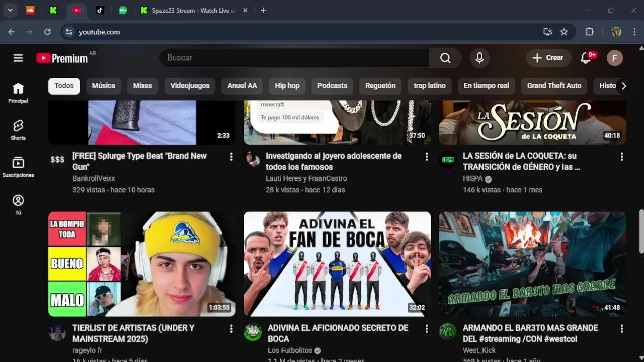Screen dimensions: 644x362
Task: Switch to Spaze23 Stream tab
Action: 193,10
